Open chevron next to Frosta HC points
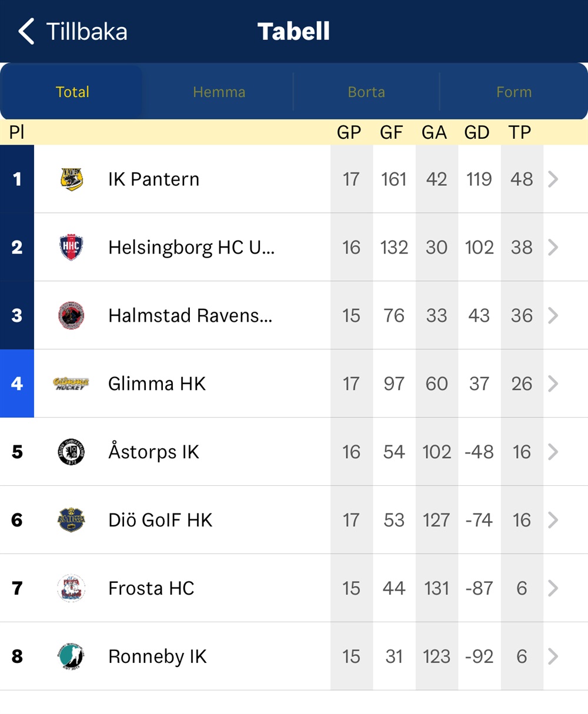 [x=553, y=588]
